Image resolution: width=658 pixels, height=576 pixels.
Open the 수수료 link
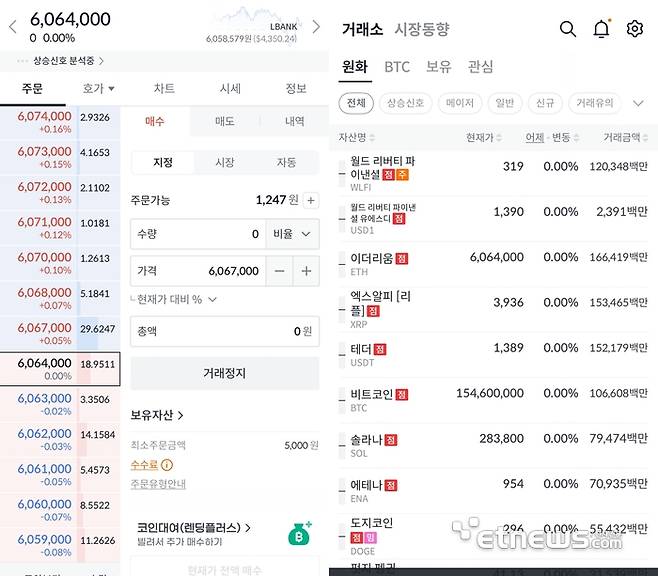coord(144,465)
